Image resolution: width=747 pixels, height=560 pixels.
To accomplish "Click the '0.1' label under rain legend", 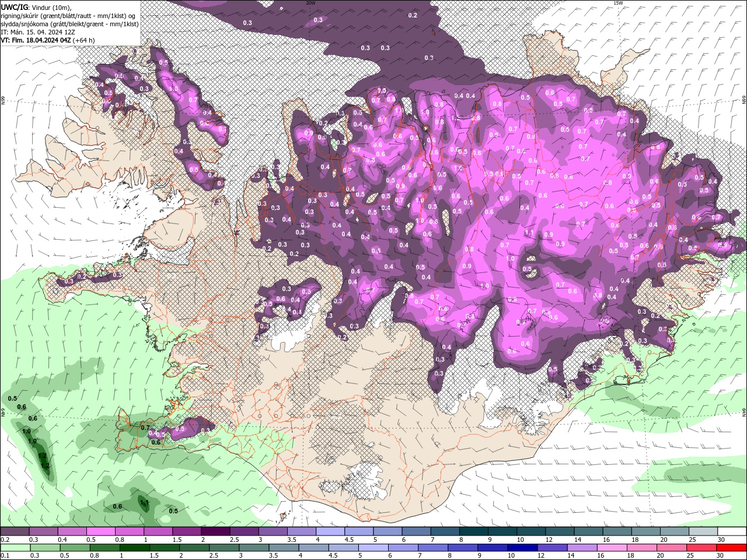I will [5, 556].
